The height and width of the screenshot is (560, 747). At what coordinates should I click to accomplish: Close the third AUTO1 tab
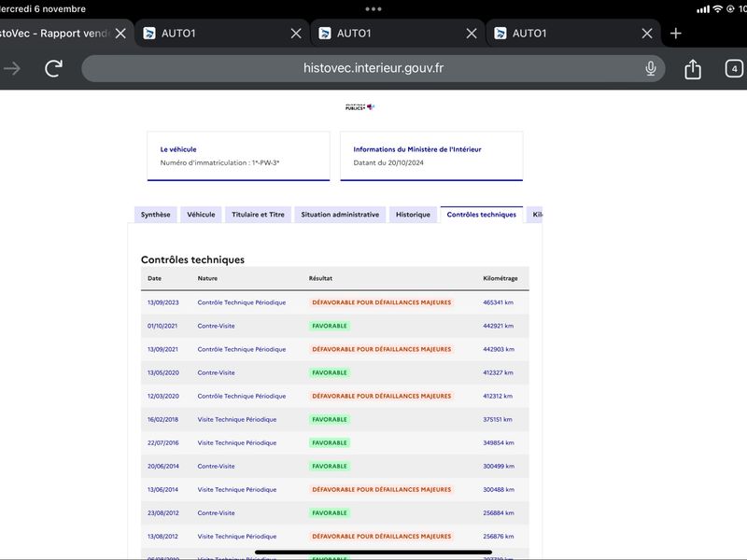[x=646, y=34]
